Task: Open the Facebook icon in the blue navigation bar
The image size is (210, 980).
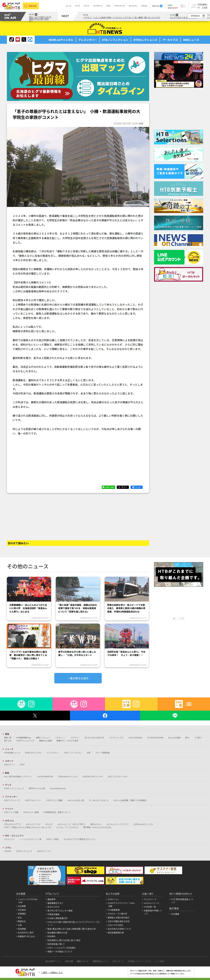Action: [x=30, y=40]
